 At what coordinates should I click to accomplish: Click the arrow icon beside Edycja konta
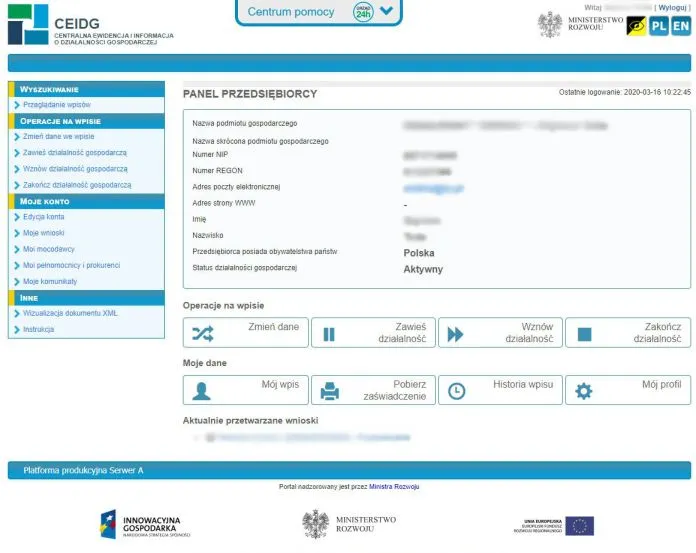17,217
